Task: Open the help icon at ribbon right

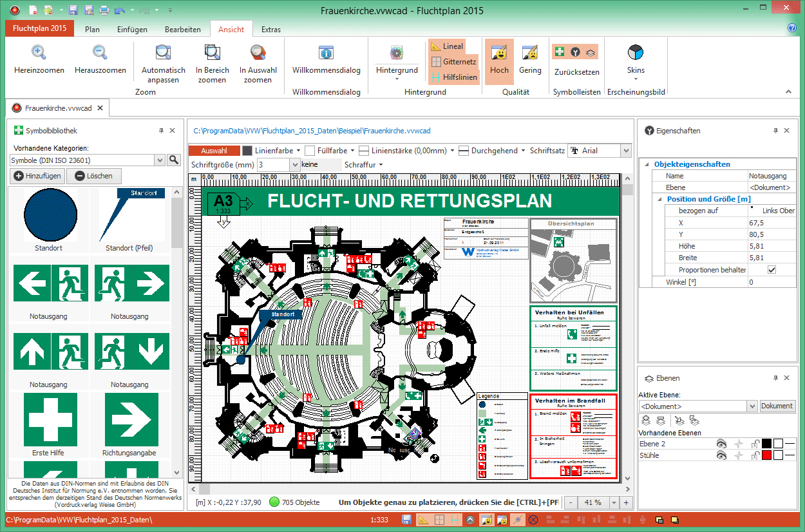Action: pos(792,28)
